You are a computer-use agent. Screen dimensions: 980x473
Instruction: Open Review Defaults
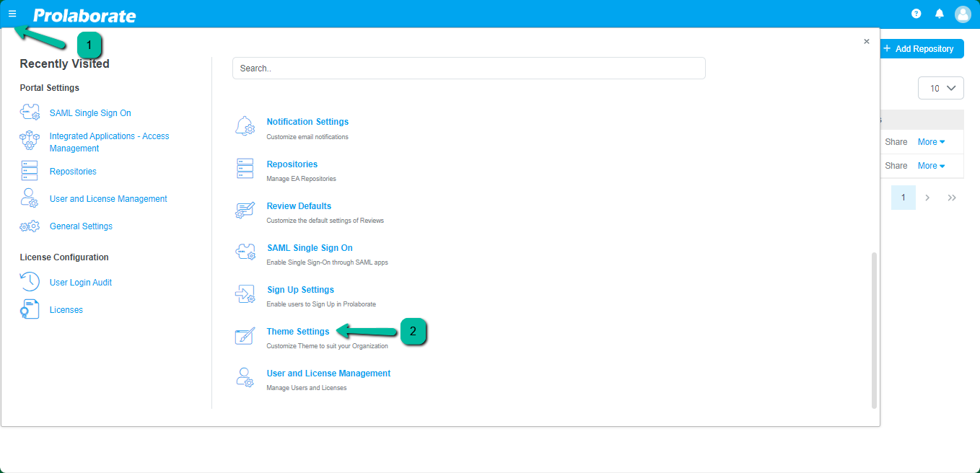[x=299, y=206]
